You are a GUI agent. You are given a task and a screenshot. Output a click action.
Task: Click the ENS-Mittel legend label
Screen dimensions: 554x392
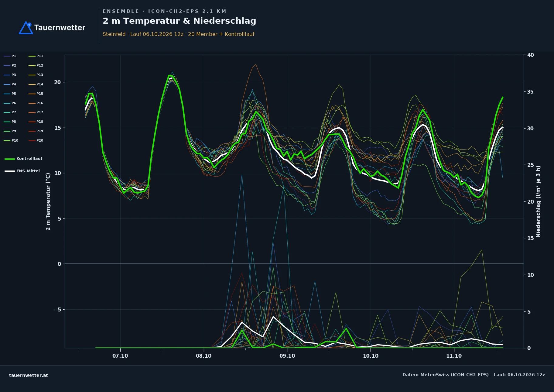(x=28, y=171)
